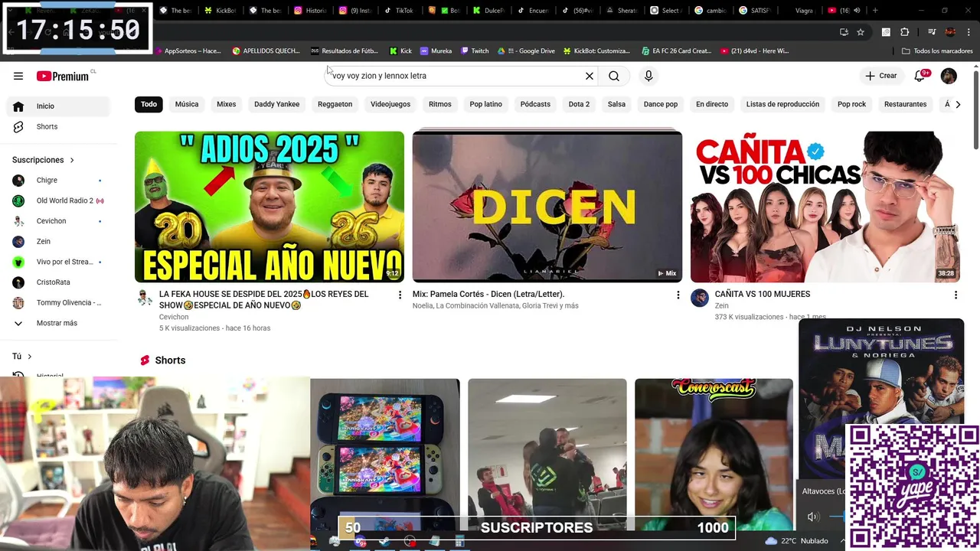Open more options for Pamela Cortés mix
Image resolution: width=980 pixels, height=551 pixels.
click(678, 295)
